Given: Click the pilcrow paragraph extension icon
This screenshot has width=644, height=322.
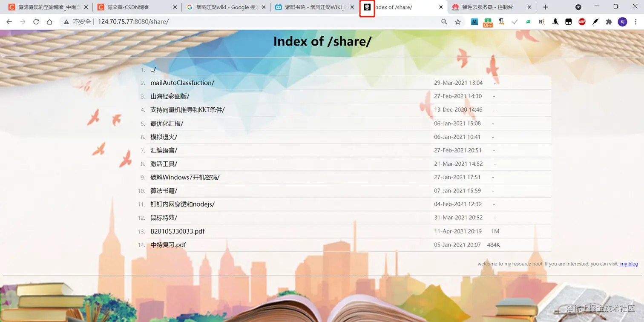Looking at the screenshot, I should (501, 22).
